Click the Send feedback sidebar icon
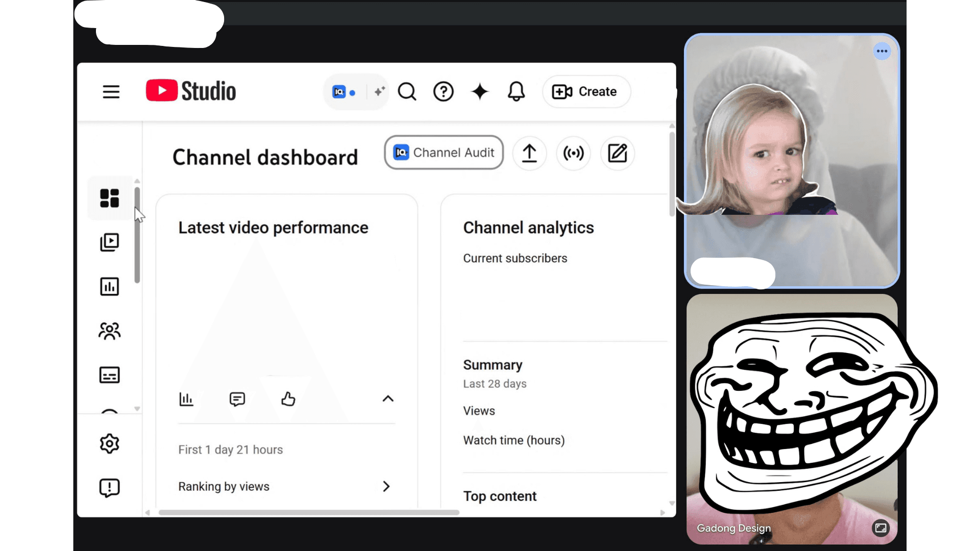980x551 pixels. (109, 488)
